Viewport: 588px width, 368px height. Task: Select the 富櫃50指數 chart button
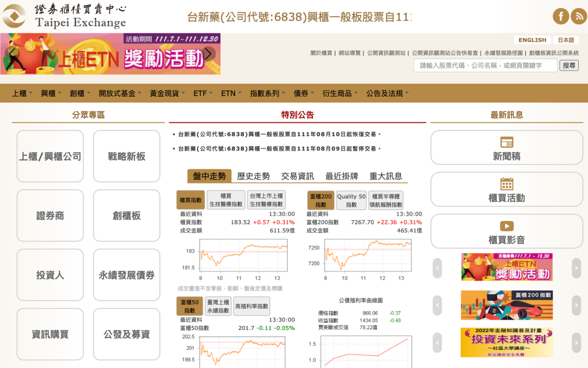(189, 306)
